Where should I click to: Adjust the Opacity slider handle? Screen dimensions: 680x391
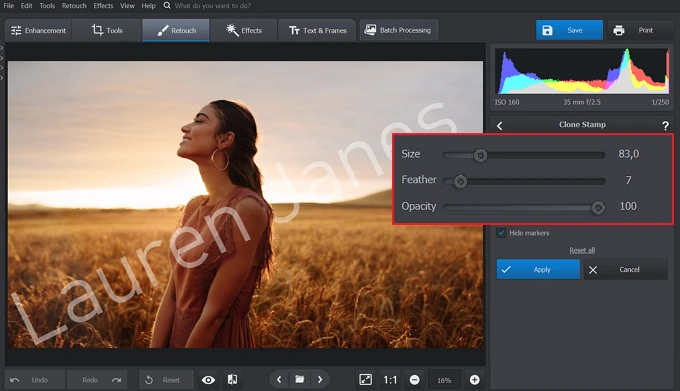pos(598,208)
